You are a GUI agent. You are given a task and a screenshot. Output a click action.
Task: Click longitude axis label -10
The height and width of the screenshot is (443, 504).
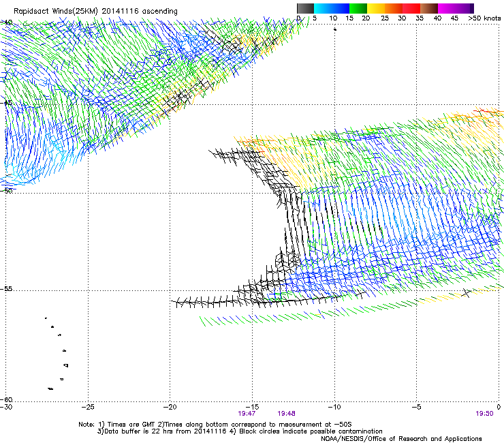click(334, 407)
